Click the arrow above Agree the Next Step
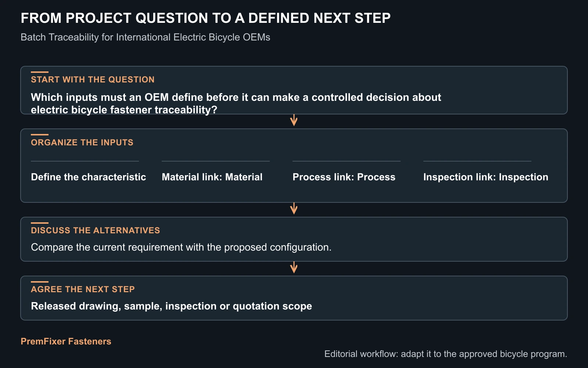This screenshot has height=368, width=588. tap(294, 268)
